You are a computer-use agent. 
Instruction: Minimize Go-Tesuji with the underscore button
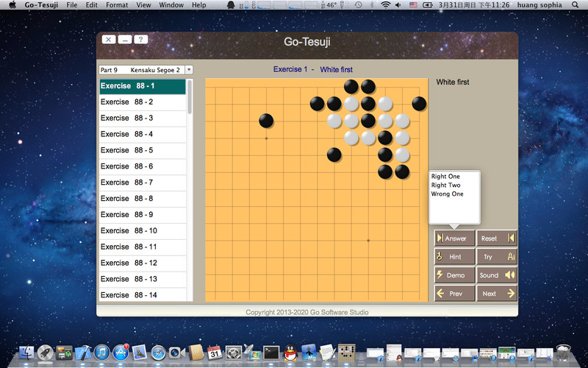(x=125, y=40)
